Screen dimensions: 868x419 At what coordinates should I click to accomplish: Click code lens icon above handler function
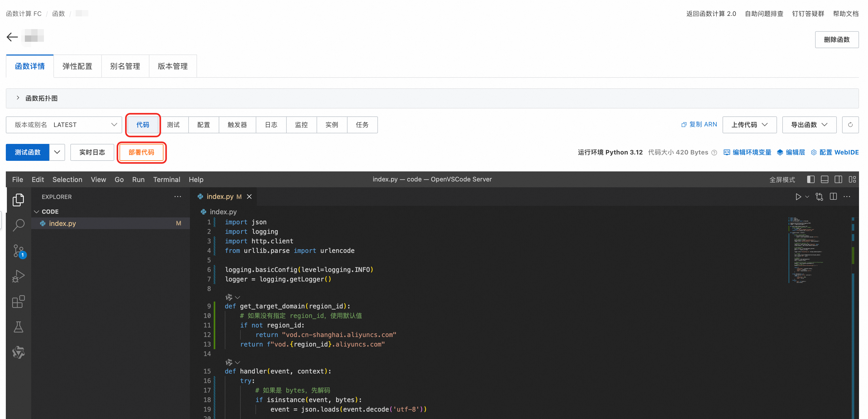tap(229, 362)
